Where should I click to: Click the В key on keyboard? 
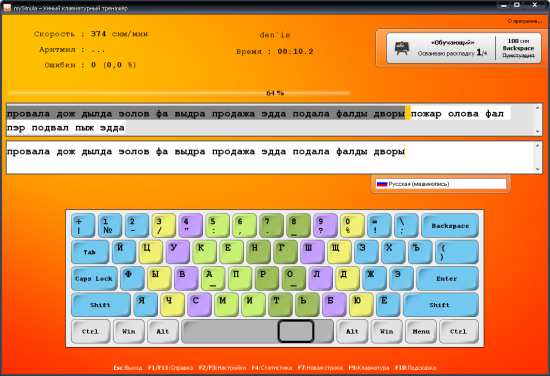pos(186,278)
